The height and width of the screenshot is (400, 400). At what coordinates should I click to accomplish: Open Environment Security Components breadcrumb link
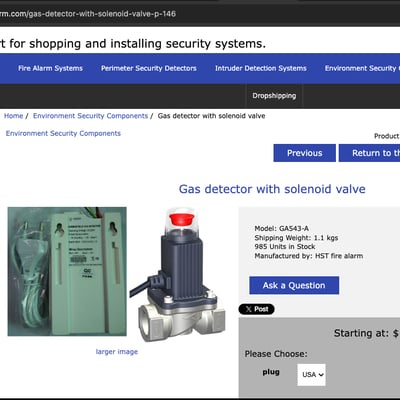pyautogui.click(x=90, y=116)
